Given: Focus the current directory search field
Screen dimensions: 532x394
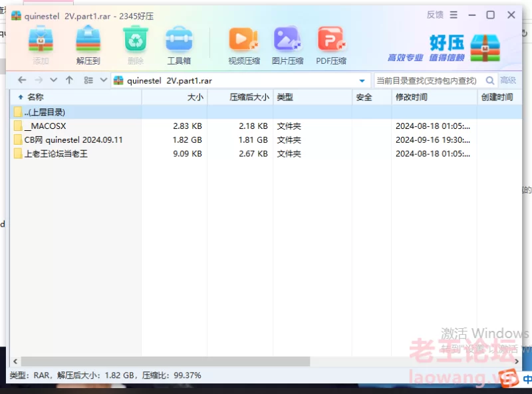Looking at the screenshot, I should [x=429, y=80].
